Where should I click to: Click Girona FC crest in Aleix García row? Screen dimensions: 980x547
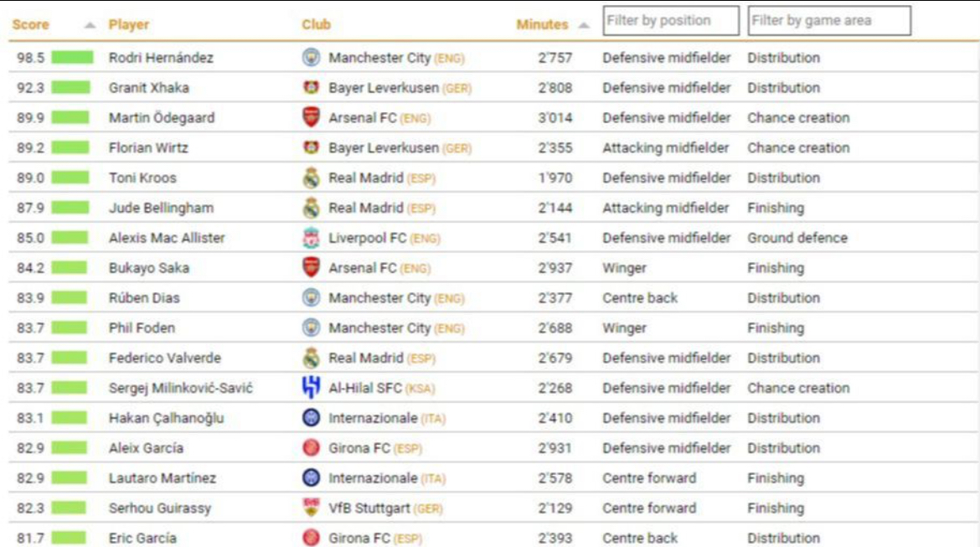311,448
